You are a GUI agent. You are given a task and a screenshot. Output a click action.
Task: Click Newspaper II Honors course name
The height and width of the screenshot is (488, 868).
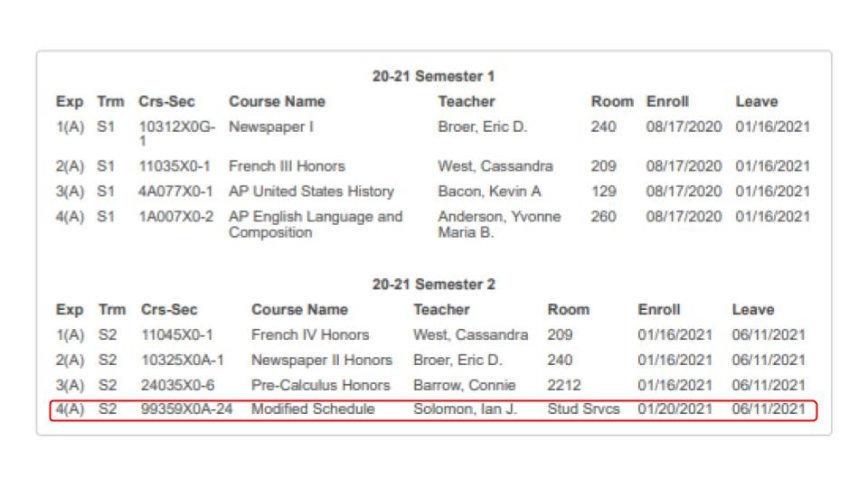click(x=322, y=361)
